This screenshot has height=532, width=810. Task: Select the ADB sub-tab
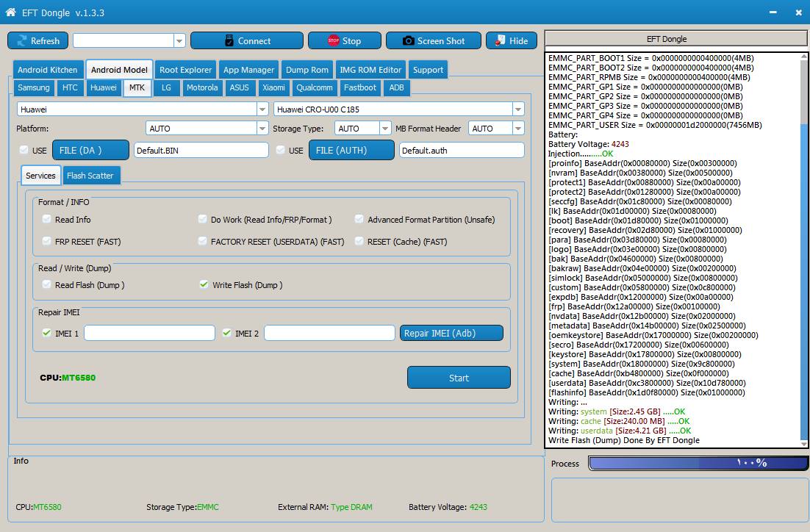click(397, 87)
